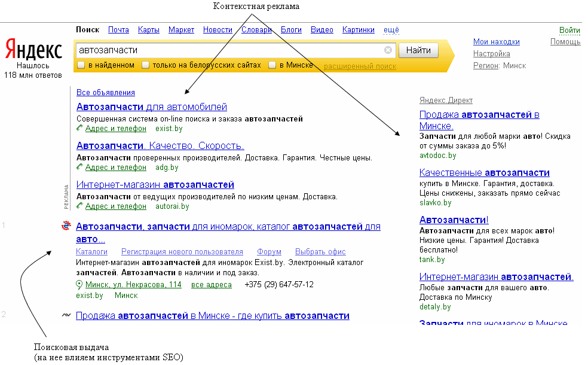Image resolution: width=588 pixels, height=365 pixels.
Task: Tick the "в найденном" checkbox
Action: click(81, 65)
